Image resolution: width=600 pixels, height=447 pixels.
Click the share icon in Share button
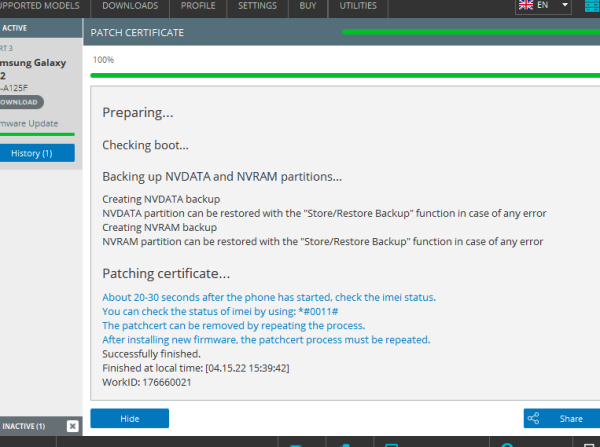533,419
